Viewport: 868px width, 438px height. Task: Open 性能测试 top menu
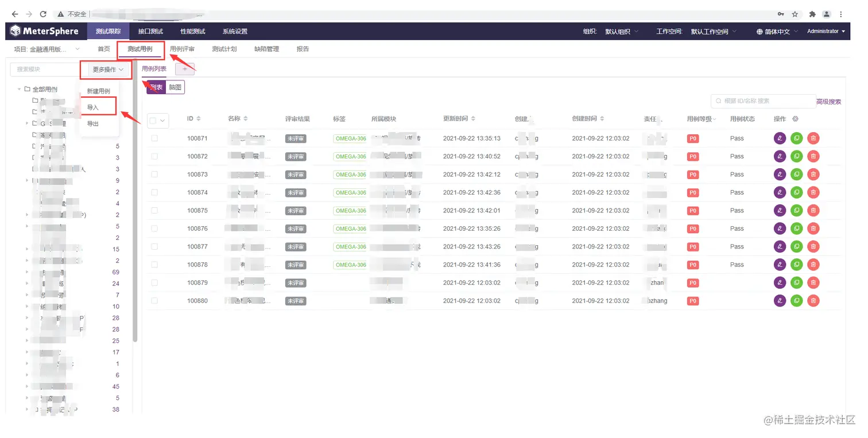(193, 31)
